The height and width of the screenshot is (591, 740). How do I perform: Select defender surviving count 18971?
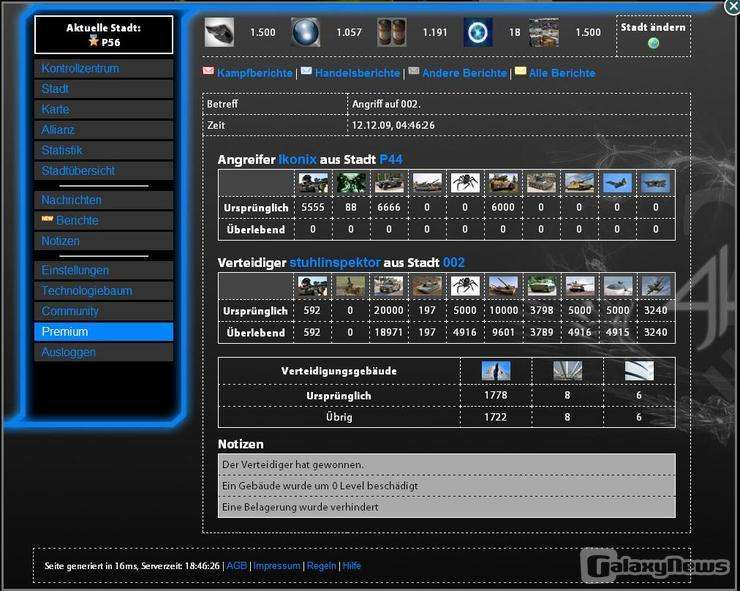[x=388, y=332]
